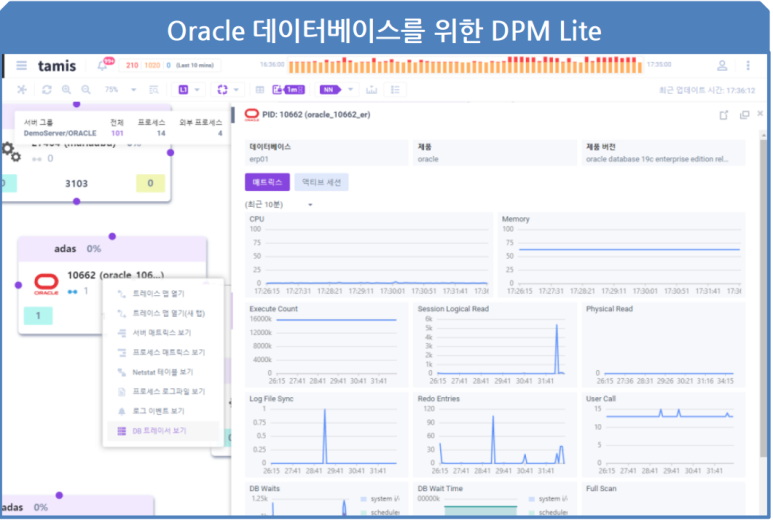
Task: Click the table grid view icon
Action: 260,90
